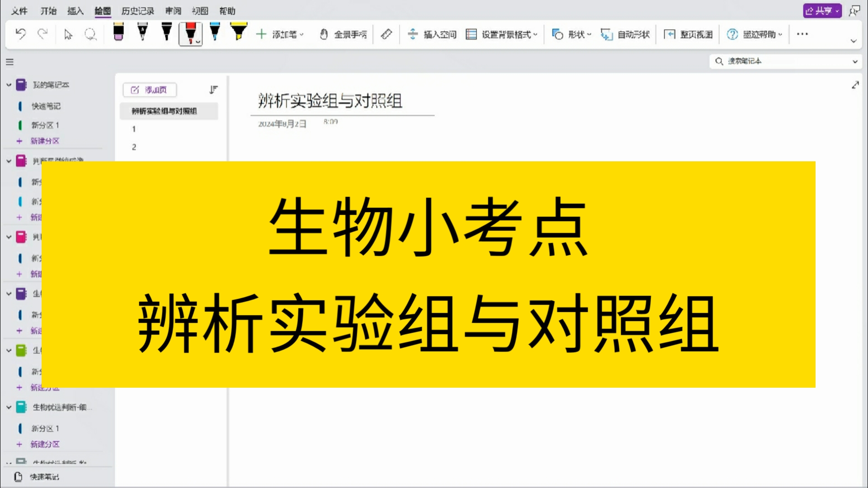The width and height of the screenshot is (868, 488).
Task: Open 形状 shapes dropdown
Action: point(571,34)
